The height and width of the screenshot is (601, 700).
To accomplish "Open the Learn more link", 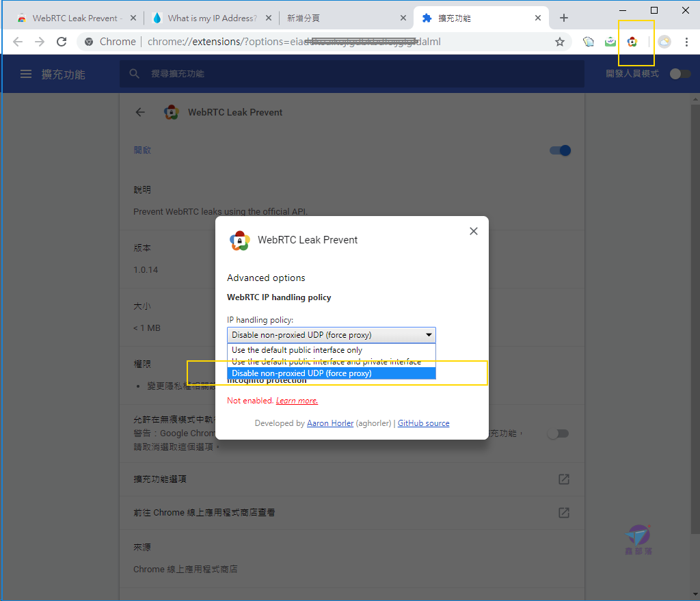I will pos(297,401).
